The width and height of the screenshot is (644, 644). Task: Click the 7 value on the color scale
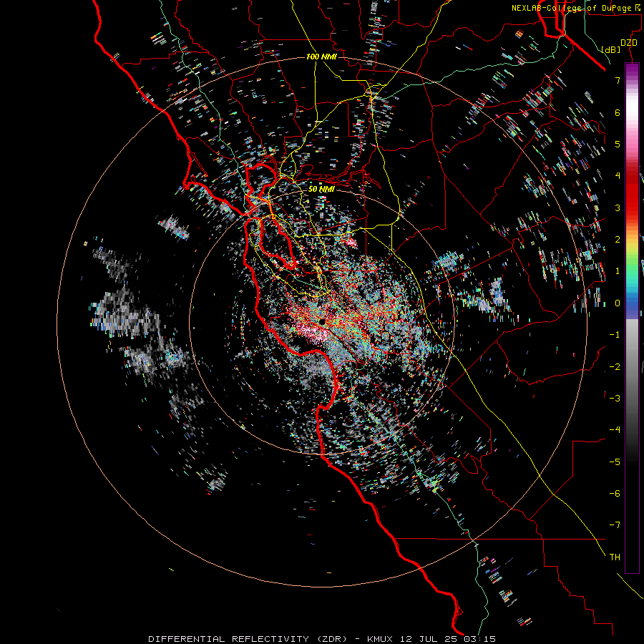(x=618, y=80)
